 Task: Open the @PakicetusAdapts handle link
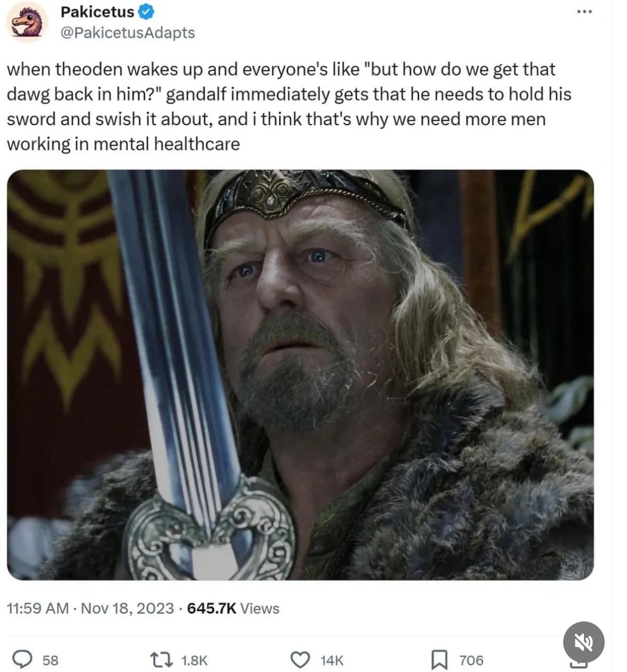[x=128, y=32]
